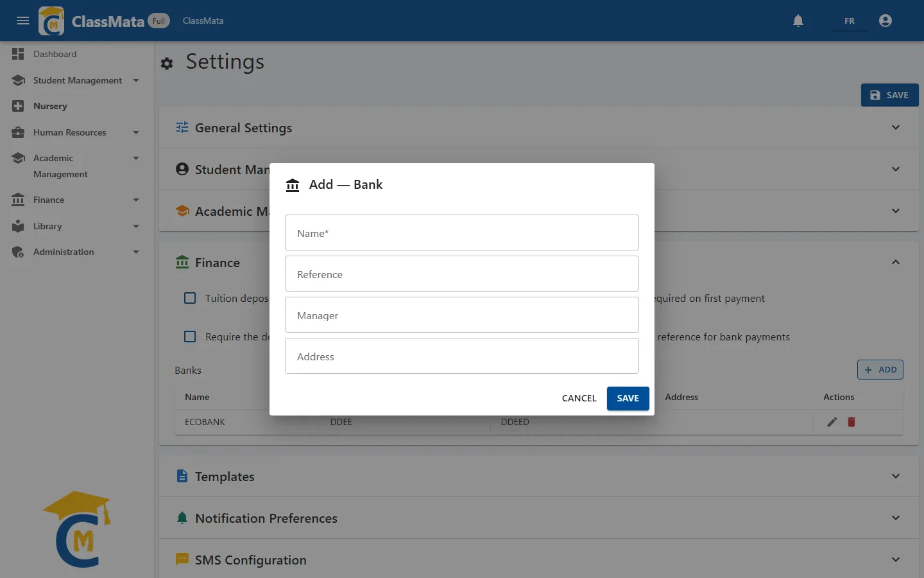The height and width of the screenshot is (578, 924).
Task: Click the Administration shield icon
Action: [18, 252]
